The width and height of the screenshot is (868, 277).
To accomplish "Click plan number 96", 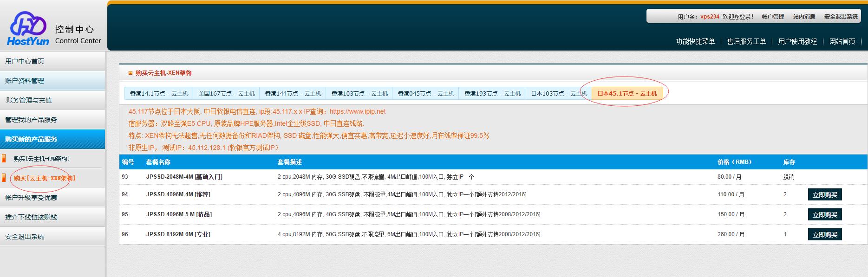I will point(125,234).
